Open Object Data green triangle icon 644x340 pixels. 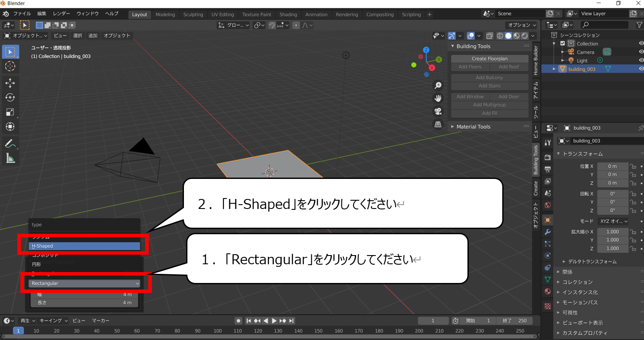click(x=548, y=279)
